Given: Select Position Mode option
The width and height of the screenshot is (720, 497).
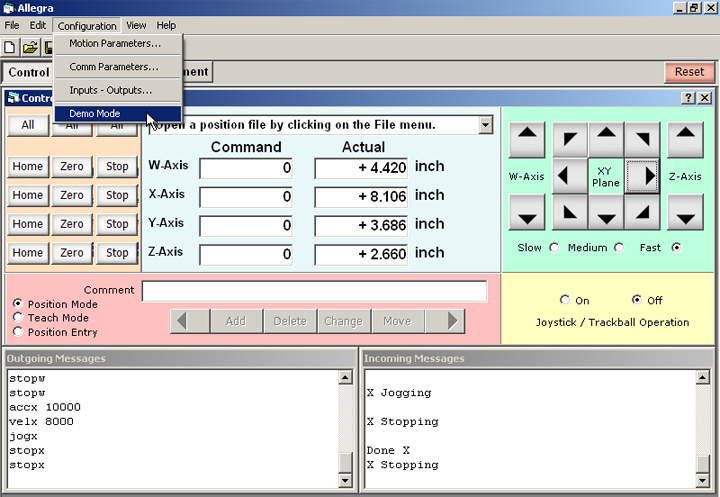Looking at the screenshot, I should [17, 304].
